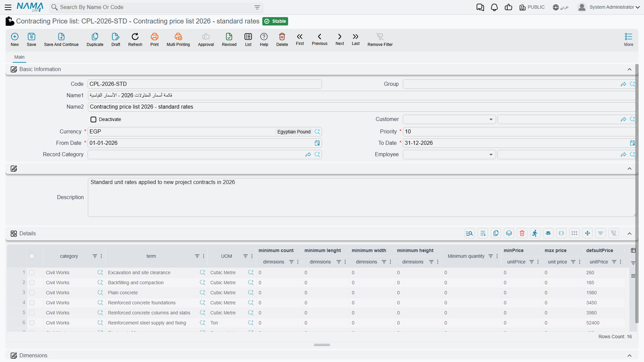This screenshot has width=644, height=362.
Task: Click the header thumbs-up approvals icon
Action: click(508, 7)
